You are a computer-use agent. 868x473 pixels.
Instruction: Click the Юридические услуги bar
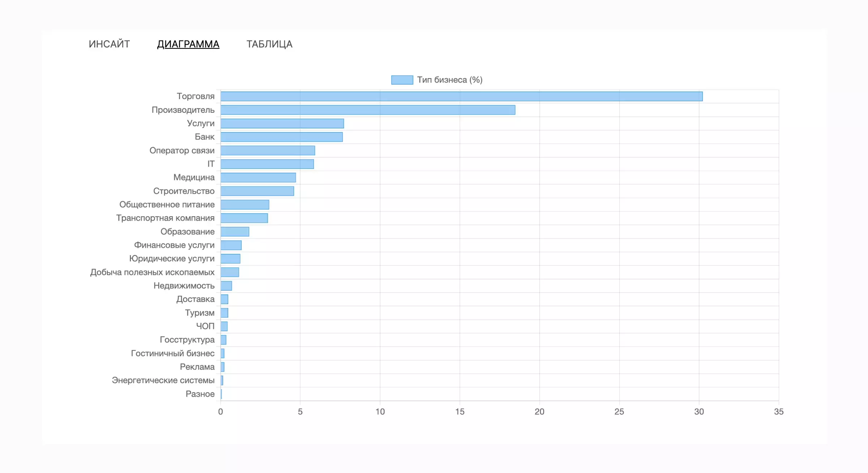230,259
